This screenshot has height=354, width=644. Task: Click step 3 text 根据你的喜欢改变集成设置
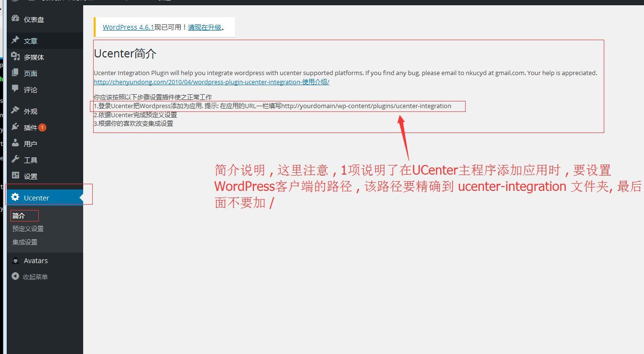click(x=133, y=123)
